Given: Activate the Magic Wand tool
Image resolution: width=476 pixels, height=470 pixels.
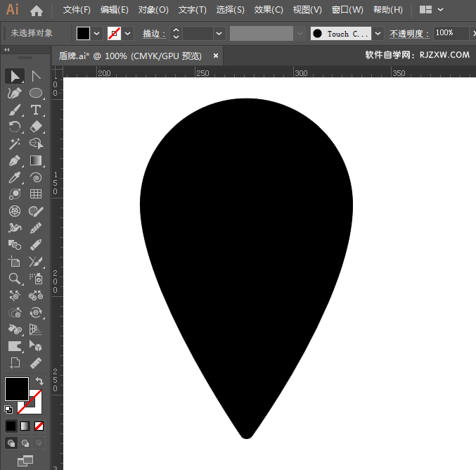Looking at the screenshot, I should coord(14,144).
